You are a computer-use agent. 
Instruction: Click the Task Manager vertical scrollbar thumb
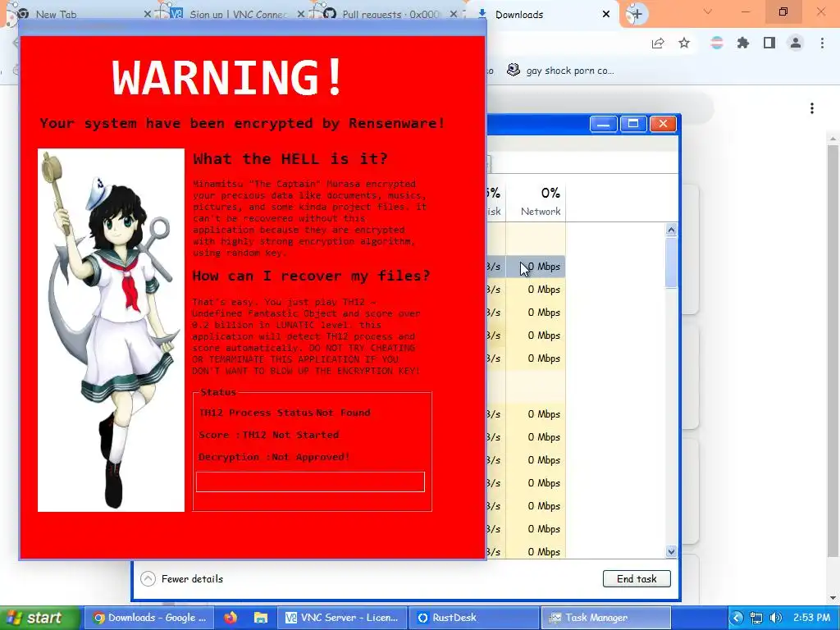pos(671,263)
